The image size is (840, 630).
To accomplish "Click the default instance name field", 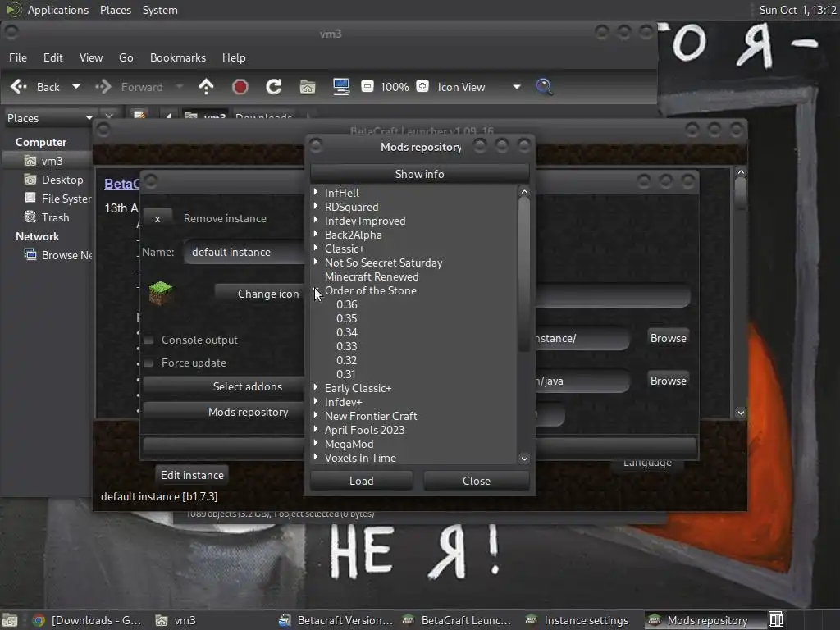I will [x=244, y=252].
